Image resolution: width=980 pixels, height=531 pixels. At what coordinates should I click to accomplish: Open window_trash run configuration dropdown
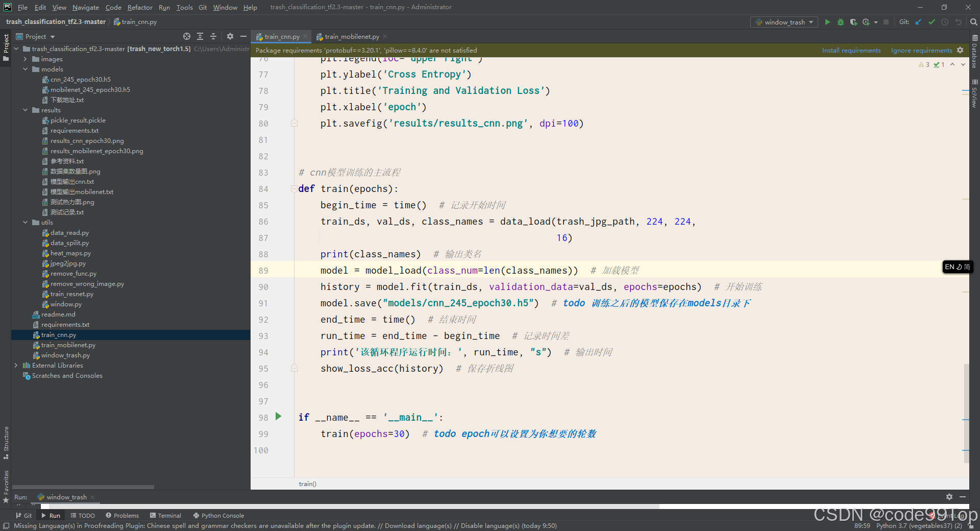[784, 22]
